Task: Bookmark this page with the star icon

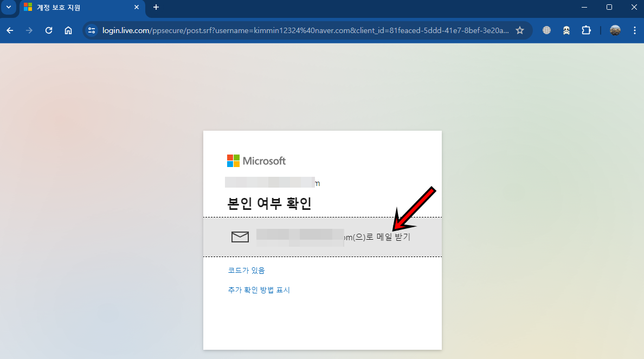Action: [x=520, y=30]
